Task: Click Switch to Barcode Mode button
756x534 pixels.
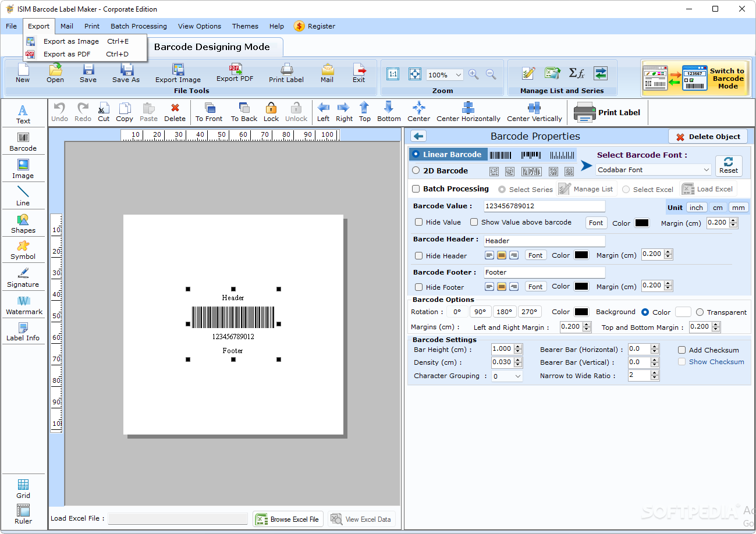Action: pos(695,78)
